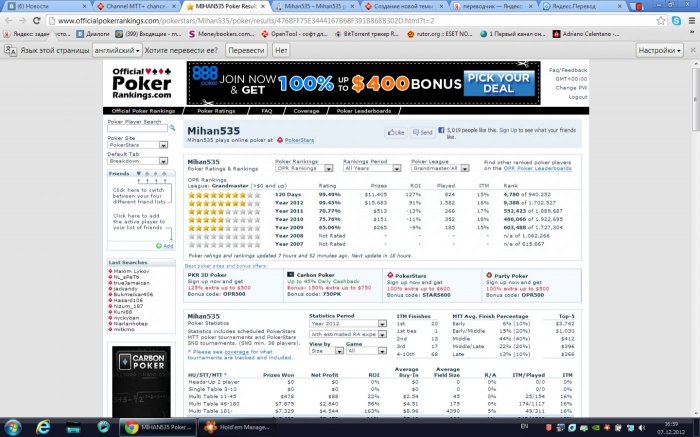Bookmark this page with the star icon
Screen dimensions: 700x437
661,21
